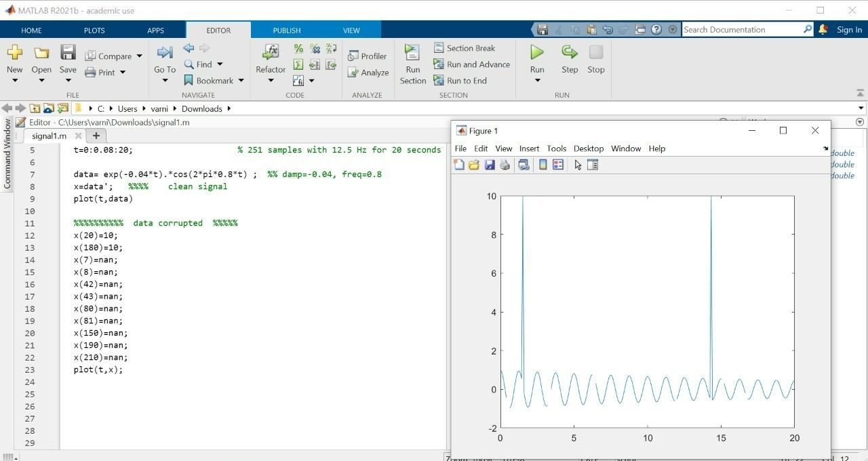Open the Property Inspector for Figure 1

[x=593, y=165]
